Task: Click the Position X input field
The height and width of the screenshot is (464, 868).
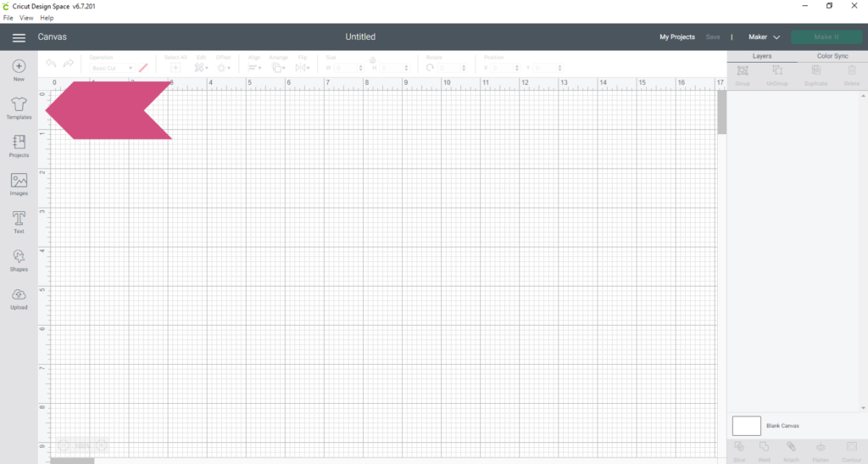Action: 503,68
